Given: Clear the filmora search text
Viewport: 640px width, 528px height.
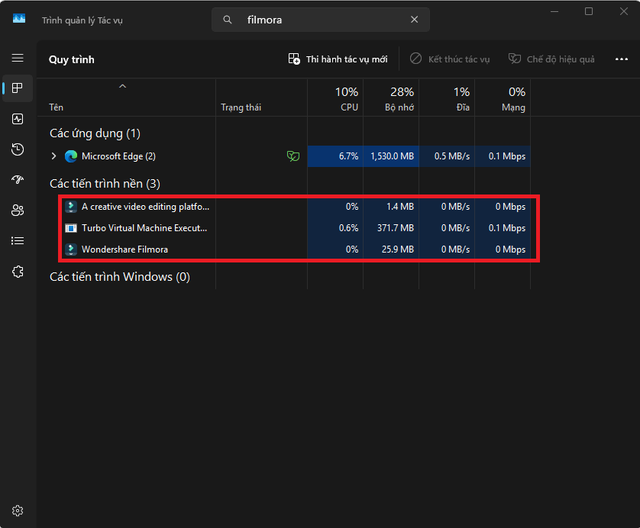Looking at the screenshot, I should [414, 20].
